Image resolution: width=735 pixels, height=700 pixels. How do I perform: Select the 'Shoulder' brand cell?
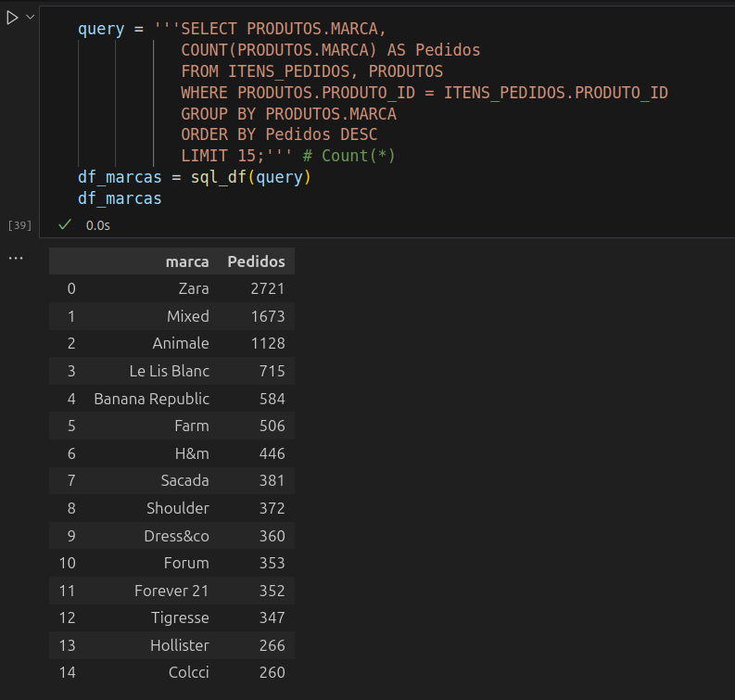point(178,508)
